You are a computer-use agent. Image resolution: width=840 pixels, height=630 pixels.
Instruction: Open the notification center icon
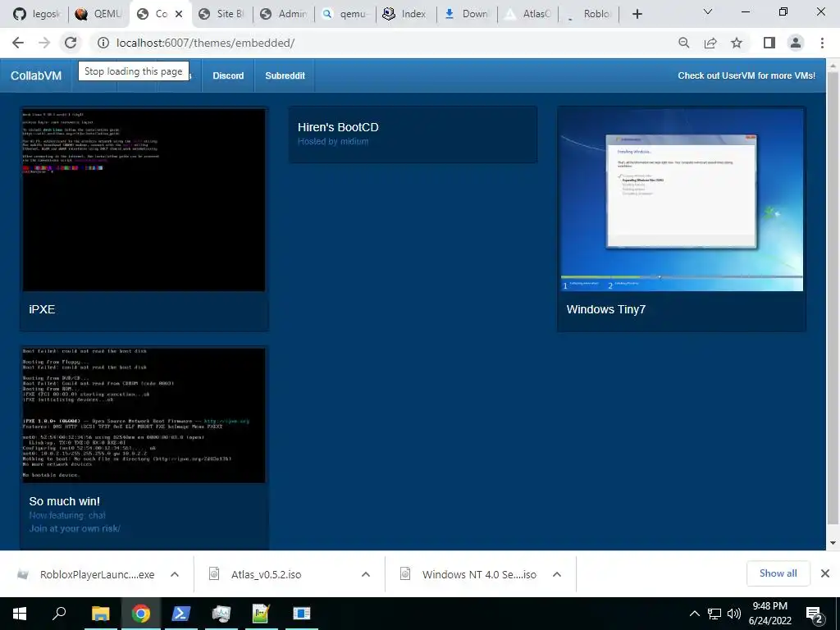point(815,614)
